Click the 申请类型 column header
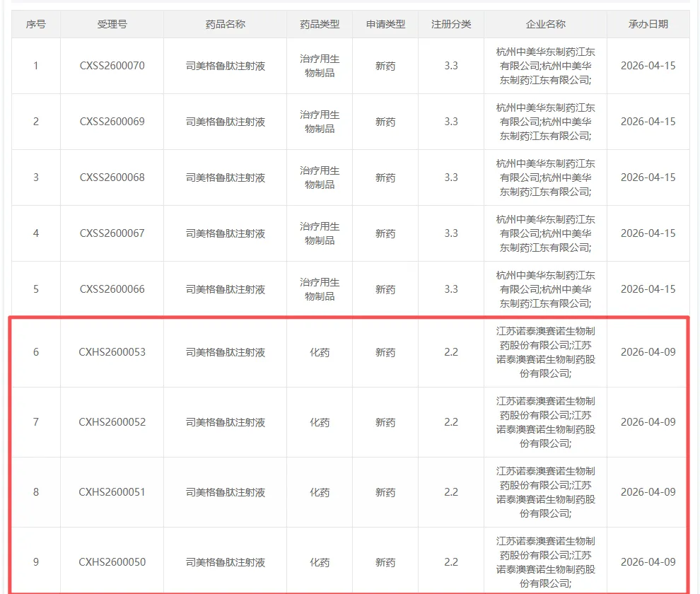The height and width of the screenshot is (594, 700). point(385,23)
